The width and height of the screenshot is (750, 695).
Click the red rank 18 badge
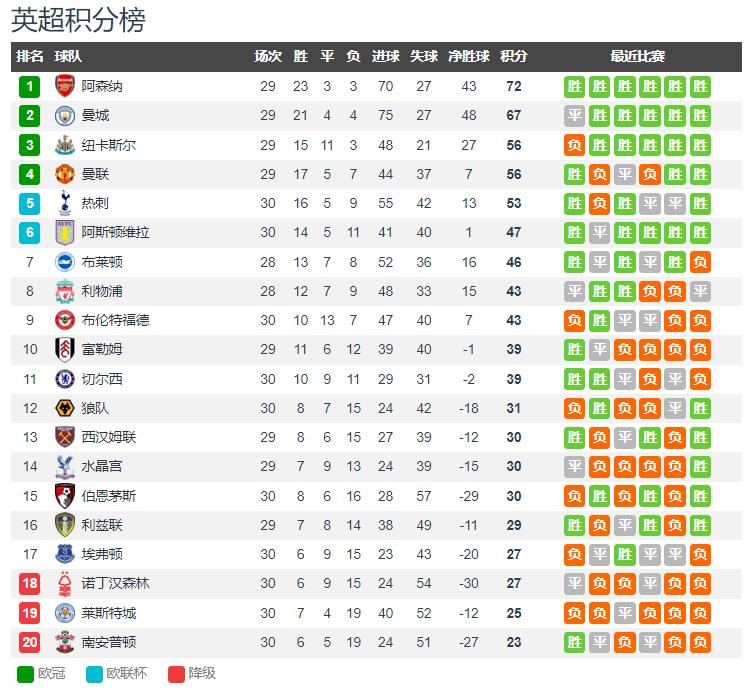click(x=30, y=584)
